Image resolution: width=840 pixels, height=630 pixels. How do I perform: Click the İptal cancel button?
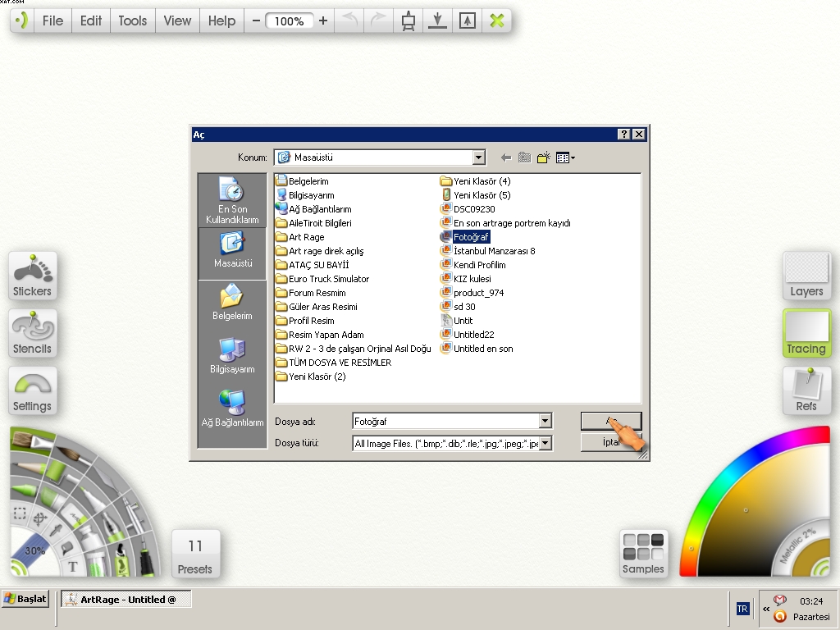[x=610, y=442]
